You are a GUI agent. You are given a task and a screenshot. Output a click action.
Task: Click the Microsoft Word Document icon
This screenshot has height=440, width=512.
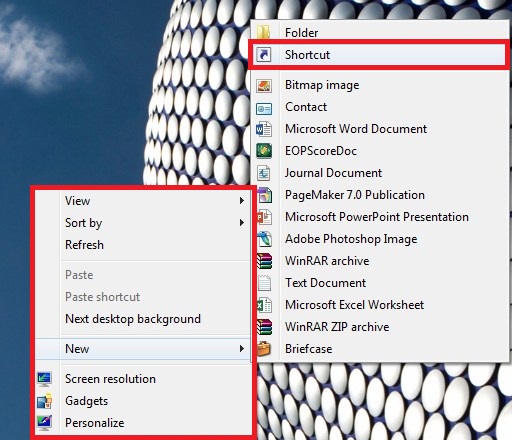coord(264,129)
